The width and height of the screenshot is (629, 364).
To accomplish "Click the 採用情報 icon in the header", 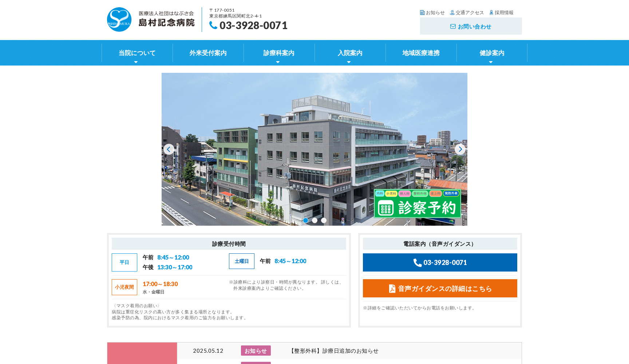I will point(491,12).
